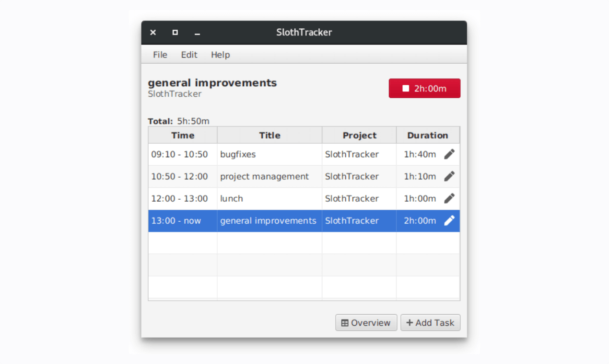Click the 2h:00m duration in selected row
Image resolution: width=609 pixels, height=364 pixels.
tap(420, 220)
